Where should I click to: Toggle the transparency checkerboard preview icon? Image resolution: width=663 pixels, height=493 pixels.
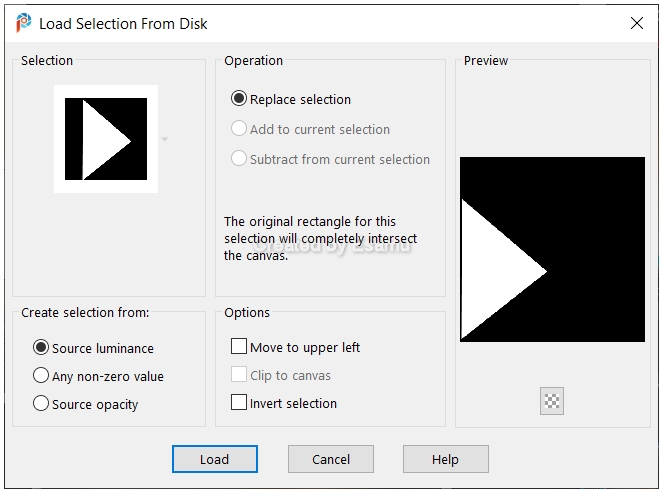pyautogui.click(x=552, y=401)
